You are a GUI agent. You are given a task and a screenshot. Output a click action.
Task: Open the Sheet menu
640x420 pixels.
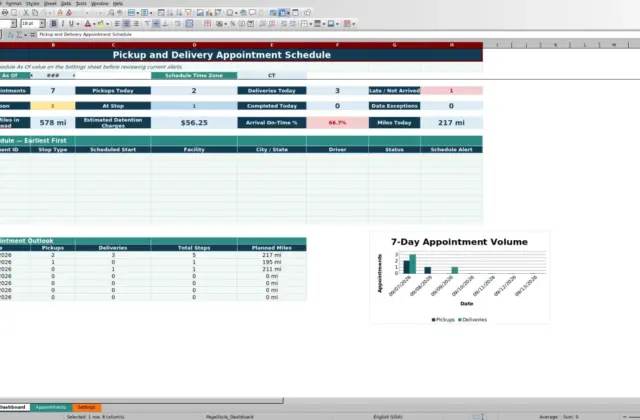click(x=50, y=3)
